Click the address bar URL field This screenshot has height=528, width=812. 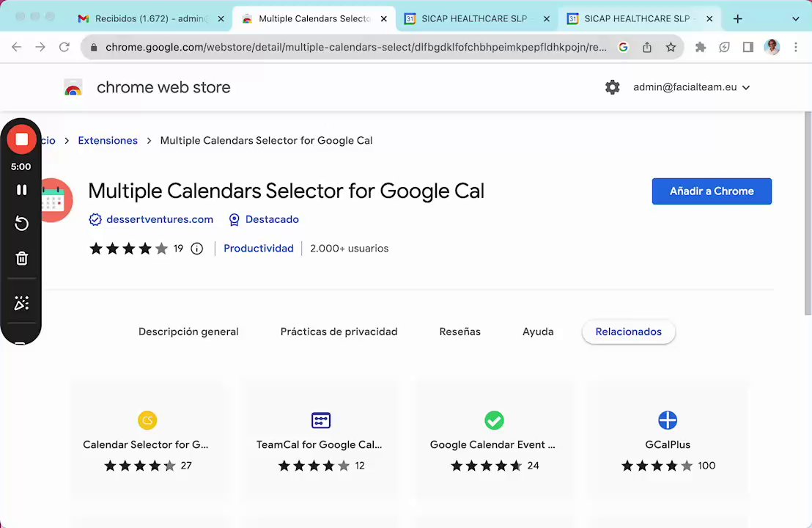click(355, 47)
